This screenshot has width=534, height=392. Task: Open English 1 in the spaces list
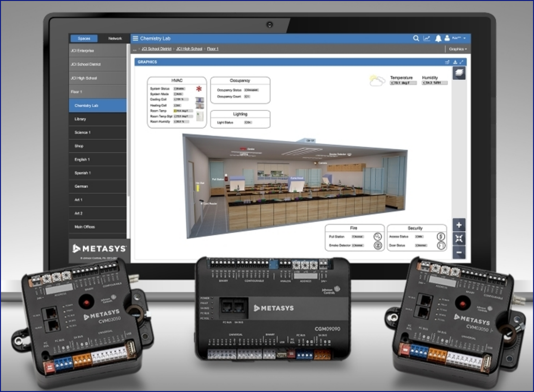[98, 160]
